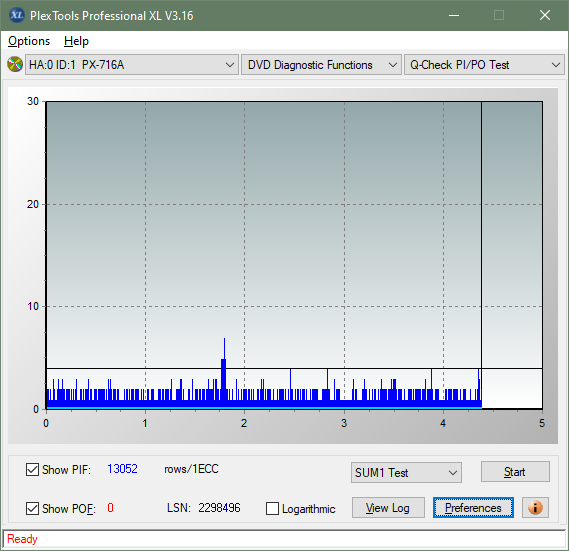Screen dimensions: 569x551
Task: Click the vertical end-position marker line on the graph
Action: tap(481, 254)
